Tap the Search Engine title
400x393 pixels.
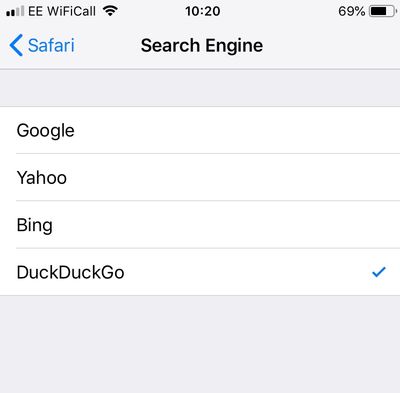(x=202, y=46)
